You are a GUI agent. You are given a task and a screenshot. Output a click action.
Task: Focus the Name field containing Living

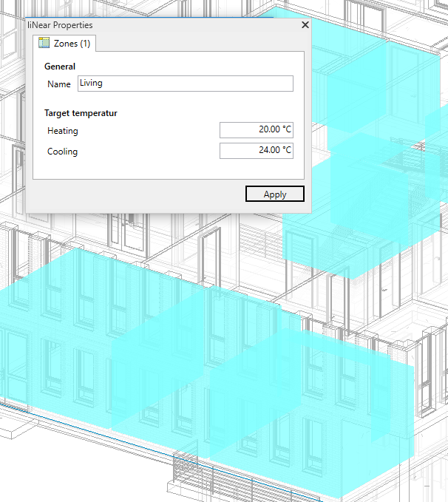click(186, 84)
